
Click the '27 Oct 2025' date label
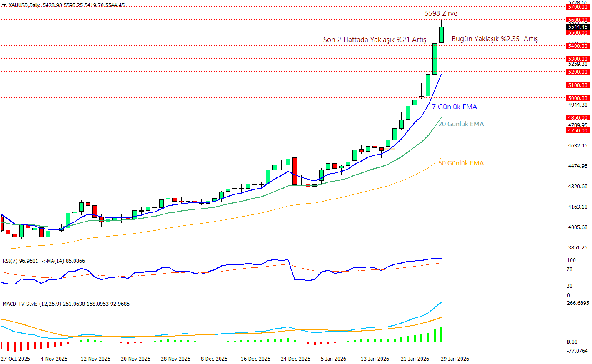15,359
